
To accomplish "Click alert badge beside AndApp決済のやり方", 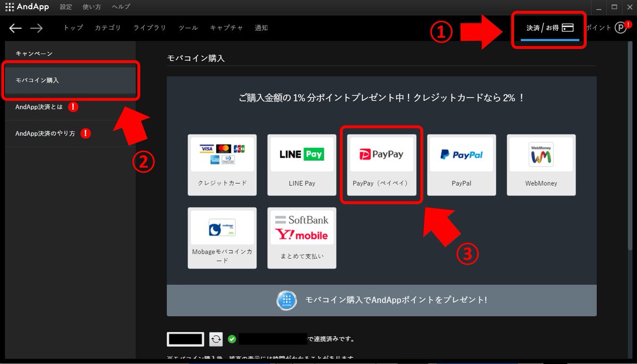I will coord(85,133).
